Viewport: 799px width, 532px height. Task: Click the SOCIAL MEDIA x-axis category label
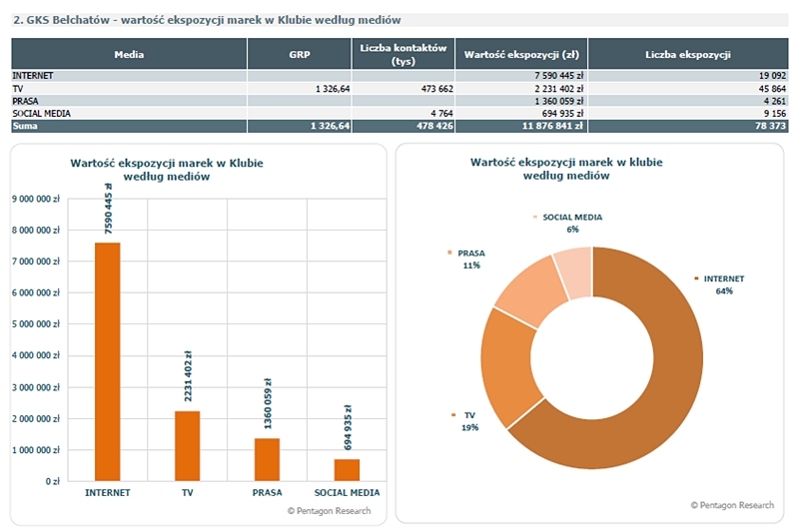pos(347,492)
